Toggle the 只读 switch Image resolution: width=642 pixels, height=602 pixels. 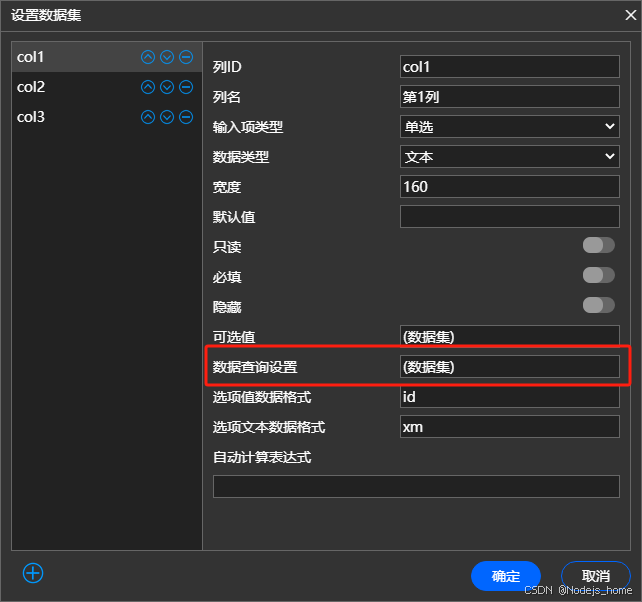click(x=599, y=245)
